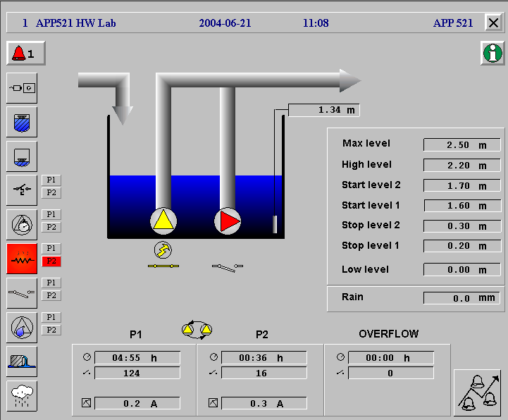Click the P2 current meter icon
Viewport: 508px width, 420px height.
[x=213, y=403]
